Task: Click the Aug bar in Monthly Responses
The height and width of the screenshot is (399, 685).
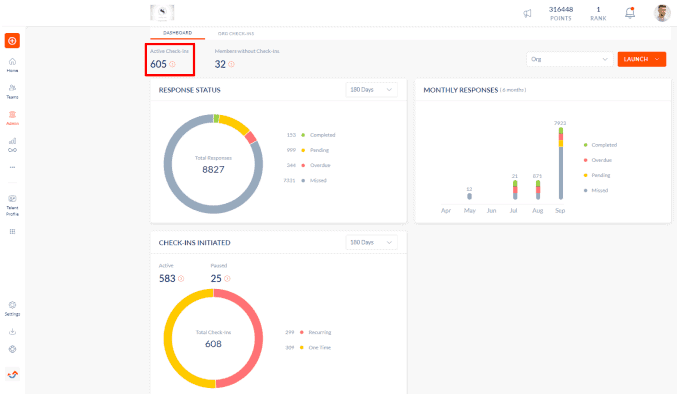Action: 538,190
